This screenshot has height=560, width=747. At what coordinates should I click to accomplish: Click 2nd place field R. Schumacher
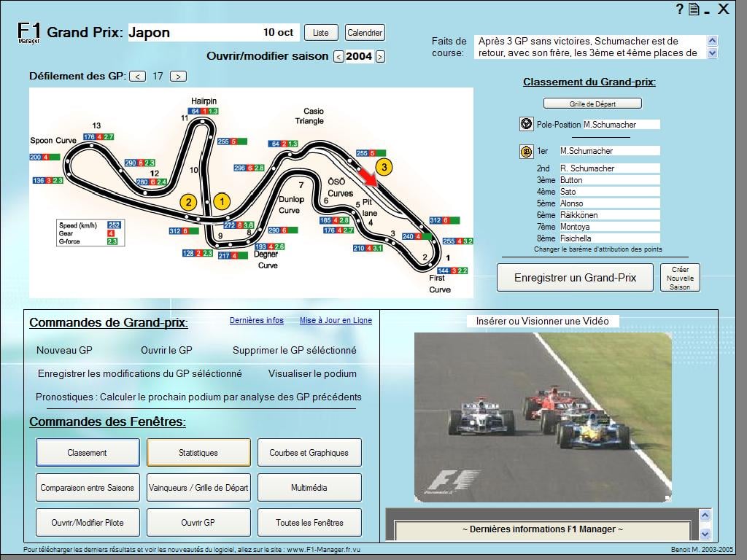coord(609,168)
